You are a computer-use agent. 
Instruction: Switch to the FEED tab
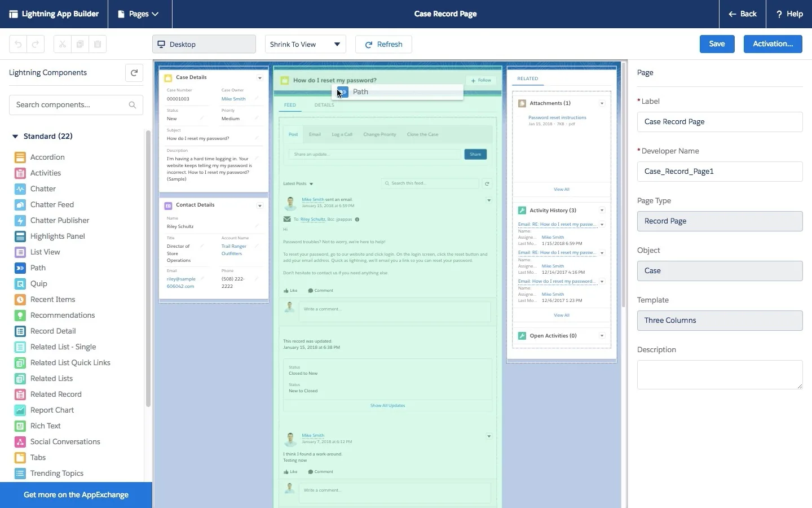(290, 105)
